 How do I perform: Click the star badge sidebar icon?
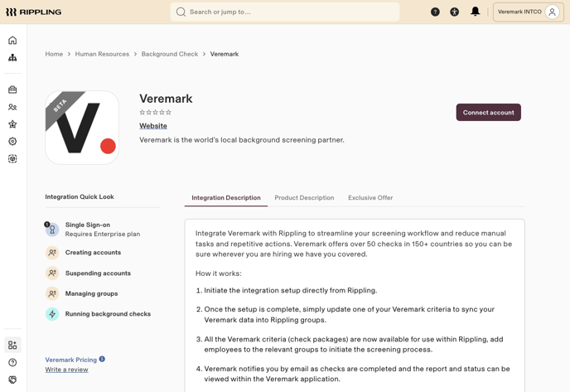tap(12, 124)
